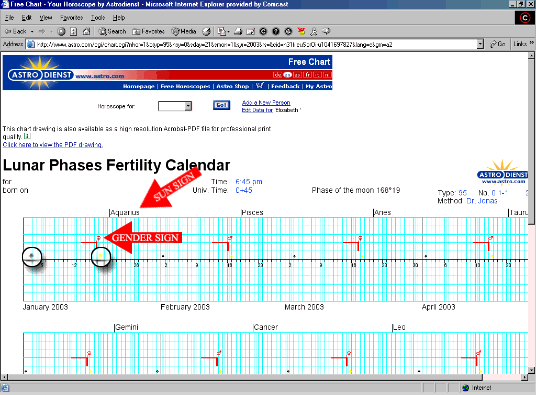This screenshot has height=395, width=536.
Task: Open the Help menu
Action: tap(119, 18)
